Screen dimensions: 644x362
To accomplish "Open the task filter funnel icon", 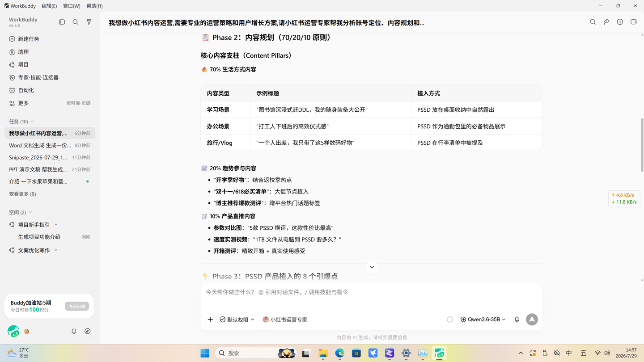I will click(89, 22).
